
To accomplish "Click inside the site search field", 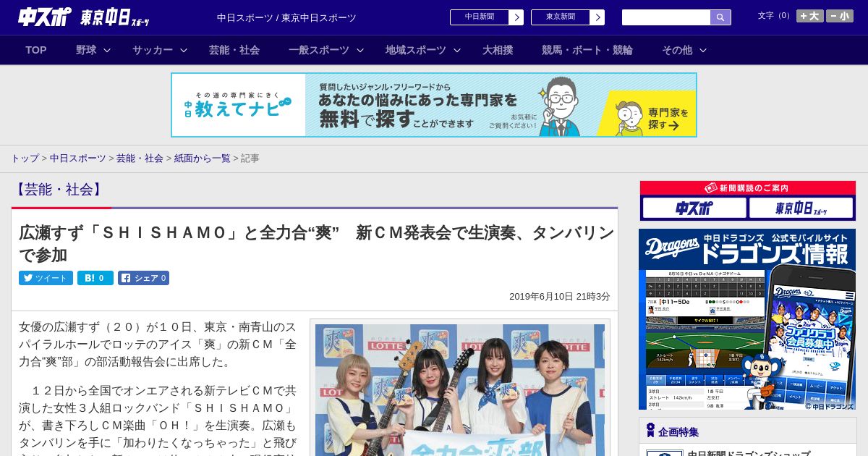I will [666, 17].
